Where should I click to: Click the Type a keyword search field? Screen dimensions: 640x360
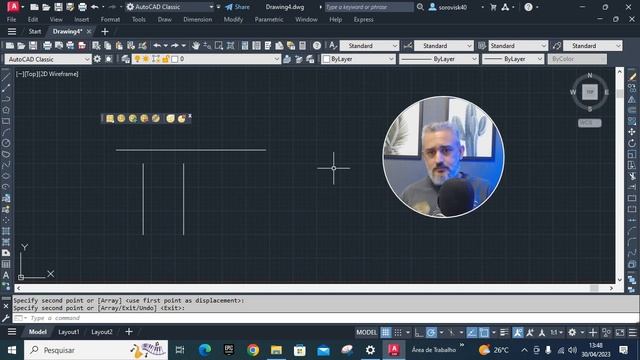point(369,7)
